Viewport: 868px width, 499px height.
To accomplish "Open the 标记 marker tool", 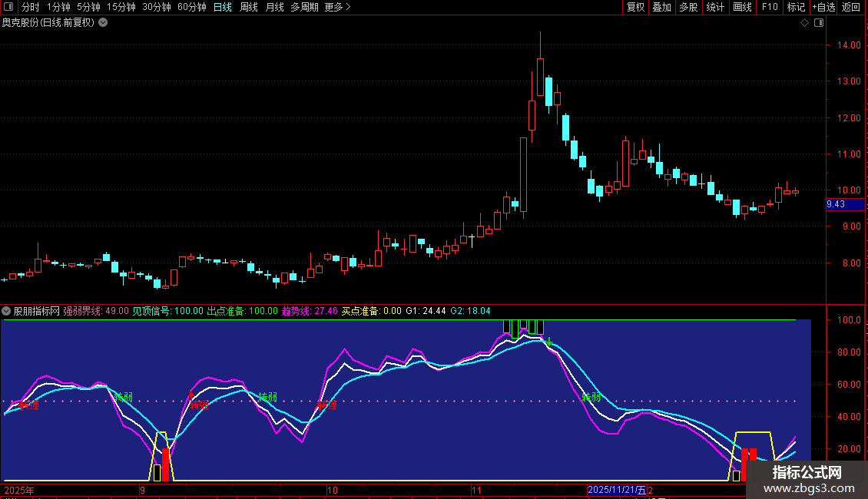I will pyautogui.click(x=796, y=7).
